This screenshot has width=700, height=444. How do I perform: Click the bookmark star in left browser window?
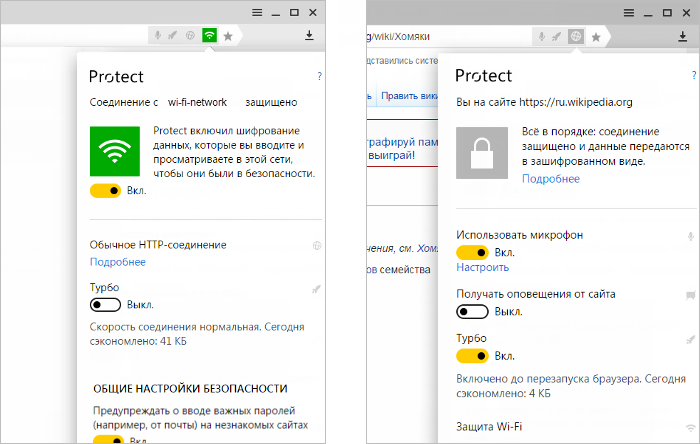tap(228, 36)
